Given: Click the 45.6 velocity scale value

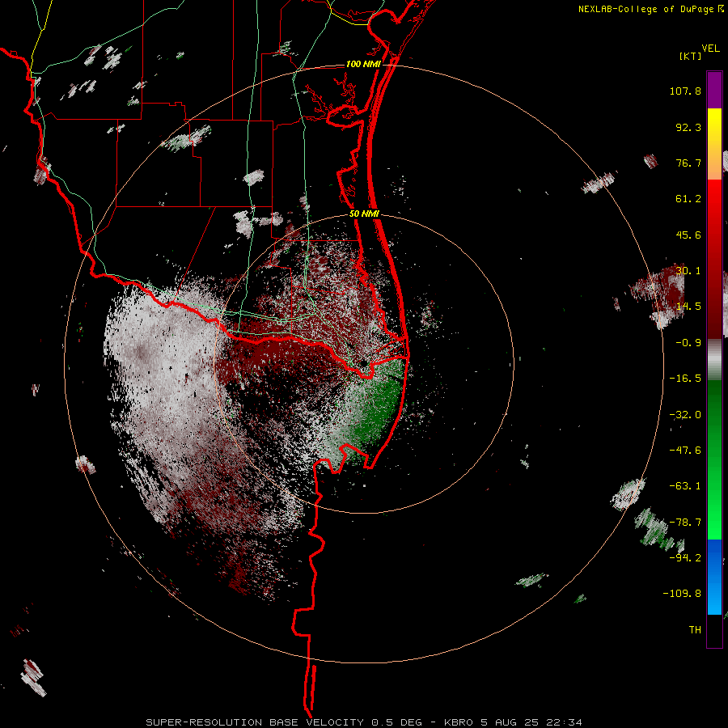Looking at the screenshot, I should [x=688, y=235].
